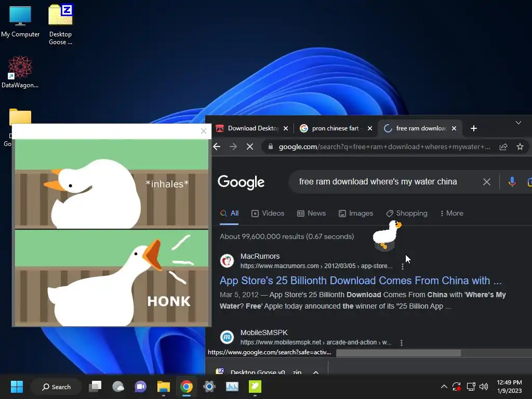This screenshot has height=399, width=532.
Task: Open Task View from the taskbar
Action: click(95, 387)
